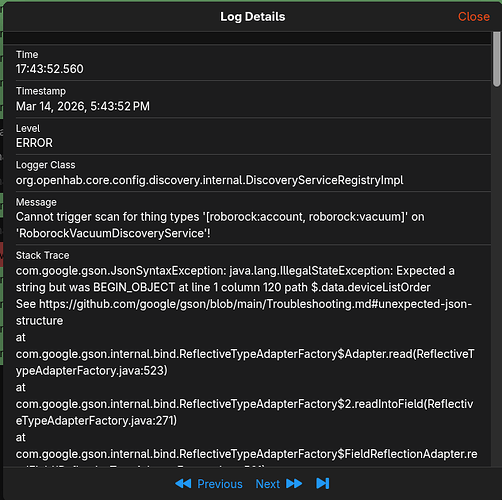This screenshot has height=500, width=502.
Task: Click the Log Details title
Action: 253,17
